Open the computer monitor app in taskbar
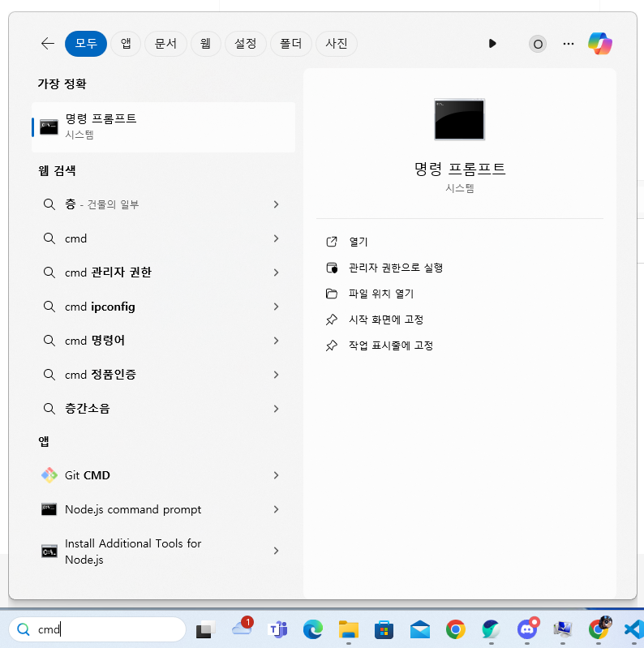This screenshot has width=644, height=648. click(x=563, y=630)
